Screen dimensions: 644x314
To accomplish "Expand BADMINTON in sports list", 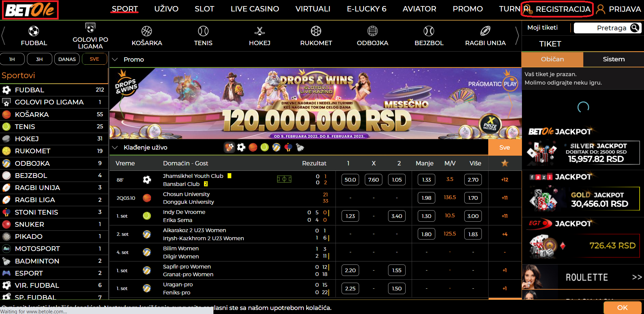I will click(54, 261).
